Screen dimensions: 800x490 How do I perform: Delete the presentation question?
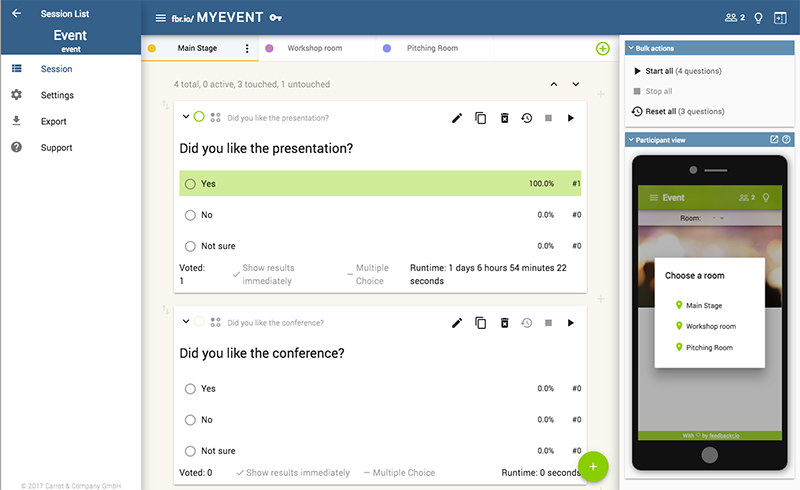505,118
